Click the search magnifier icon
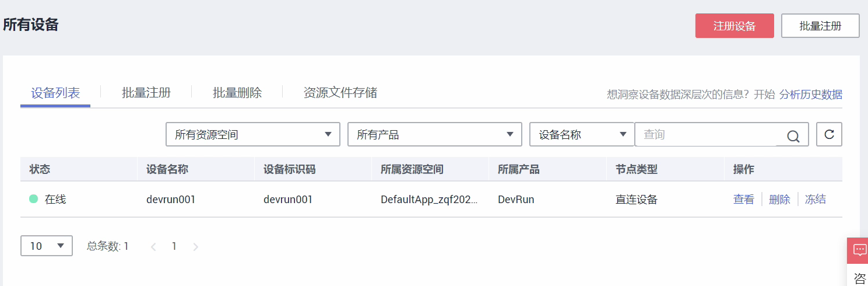The width and height of the screenshot is (868, 286). [x=793, y=136]
